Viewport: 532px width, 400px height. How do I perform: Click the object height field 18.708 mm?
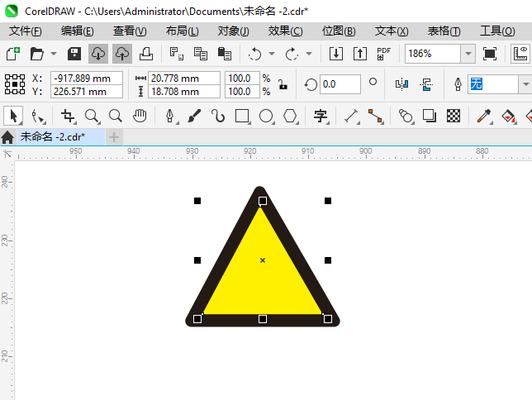[184, 92]
